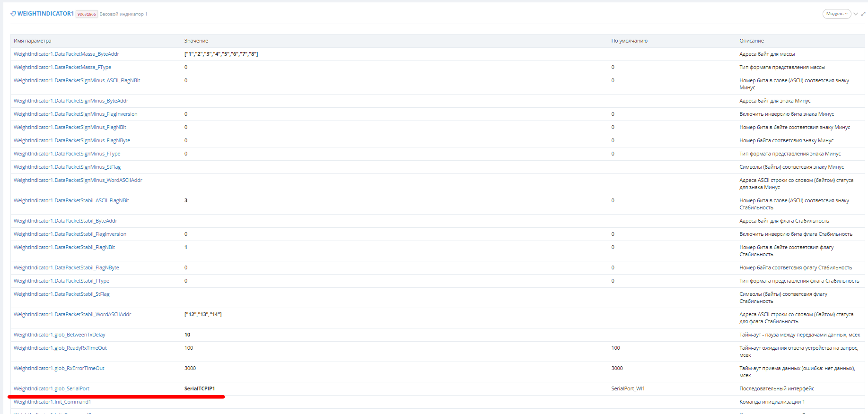Click the DataPacketMassa_ByteAddr array value
The height and width of the screenshot is (414, 868).
[221, 54]
